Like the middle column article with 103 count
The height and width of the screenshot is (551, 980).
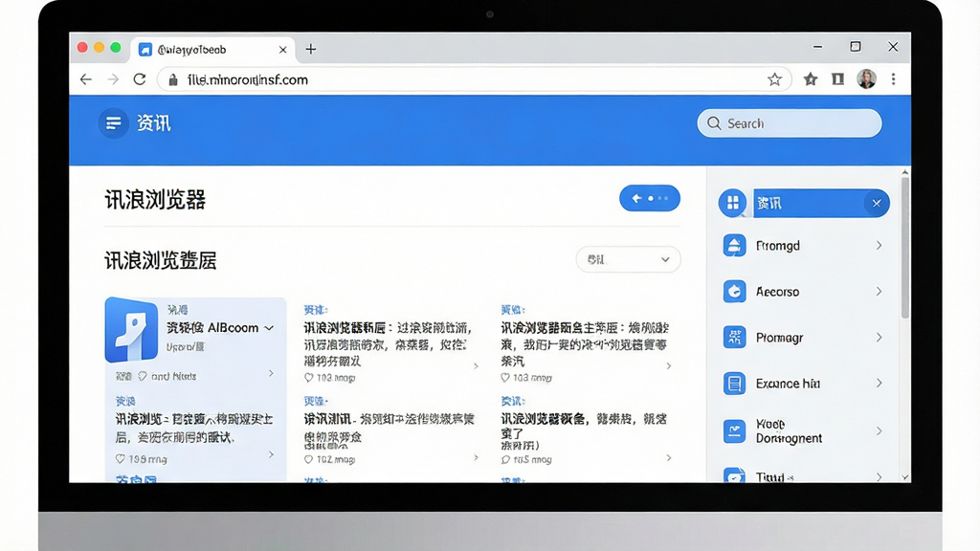308,378
